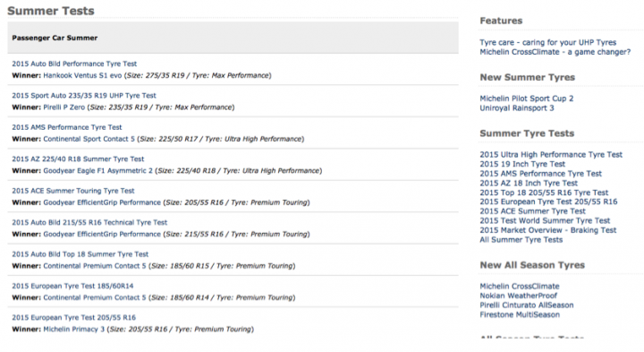The height and width of the screenshot is (352, 644).
Task: Click the Summer Tests page heading
Action: tap(51, 11)
